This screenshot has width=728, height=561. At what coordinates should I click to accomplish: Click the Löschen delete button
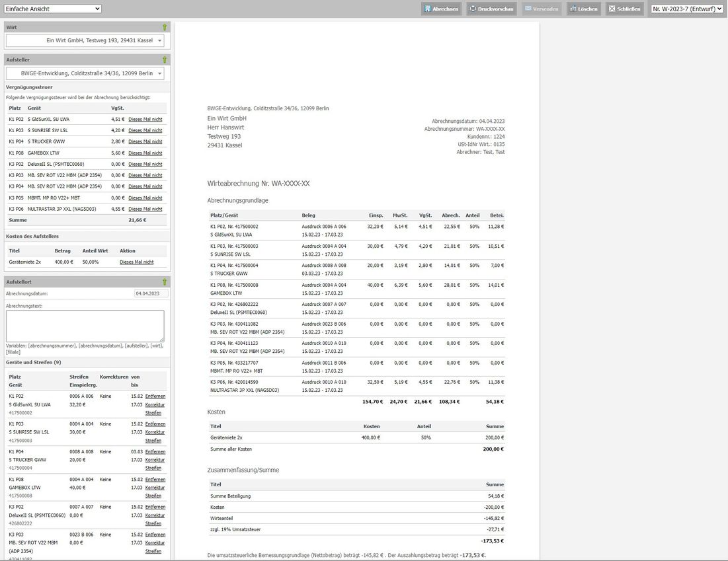584,9
